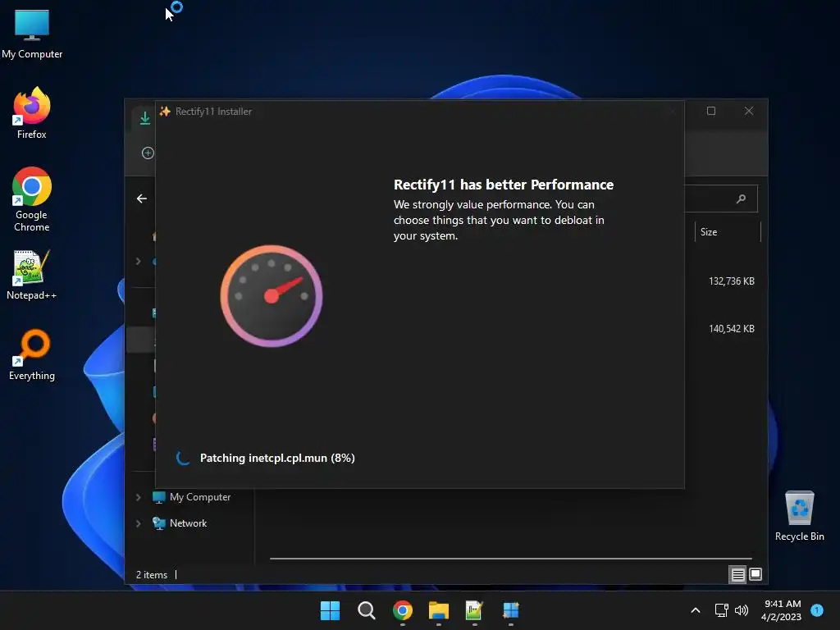Click the Explorer horizontal scrollbar

click(510, 559)
